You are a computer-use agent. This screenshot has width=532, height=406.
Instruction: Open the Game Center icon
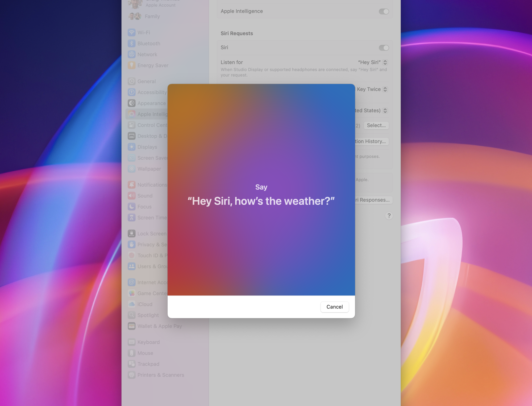(132, 293)
